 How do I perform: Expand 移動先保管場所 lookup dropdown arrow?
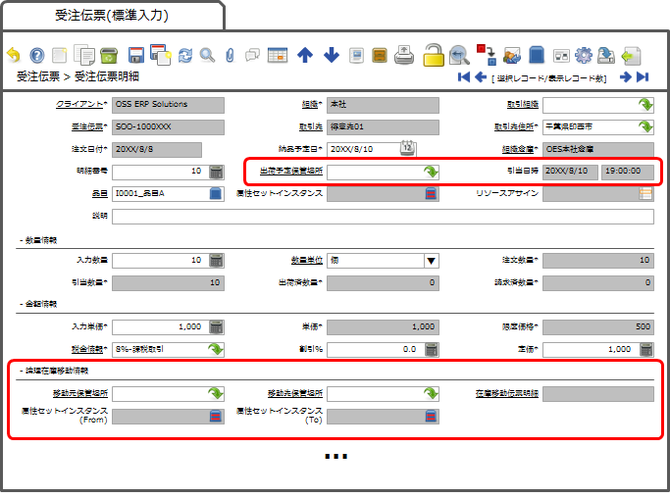click(431, 393)
